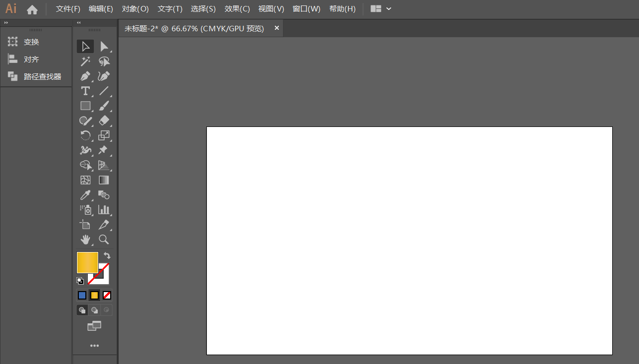Image resolution: width=639 pixels, height=364 pixels.
Task: Expand the workspace switcher chevron
Action: (388, 9)
